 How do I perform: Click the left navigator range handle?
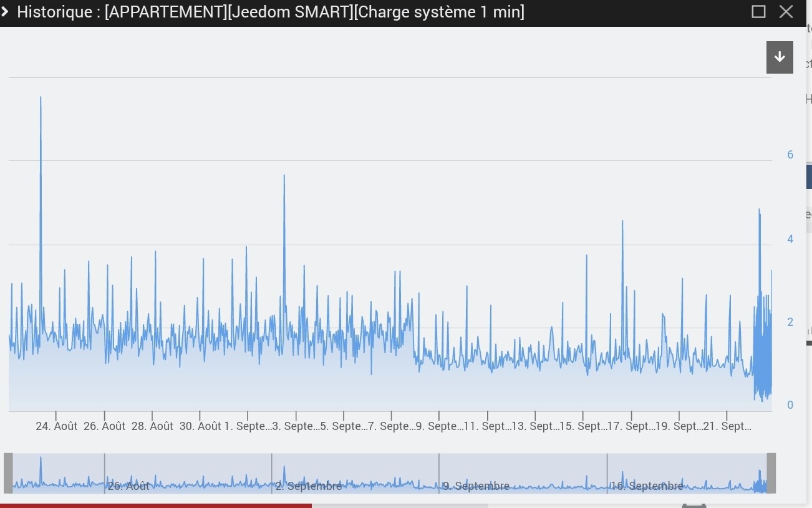coord(8,473)
